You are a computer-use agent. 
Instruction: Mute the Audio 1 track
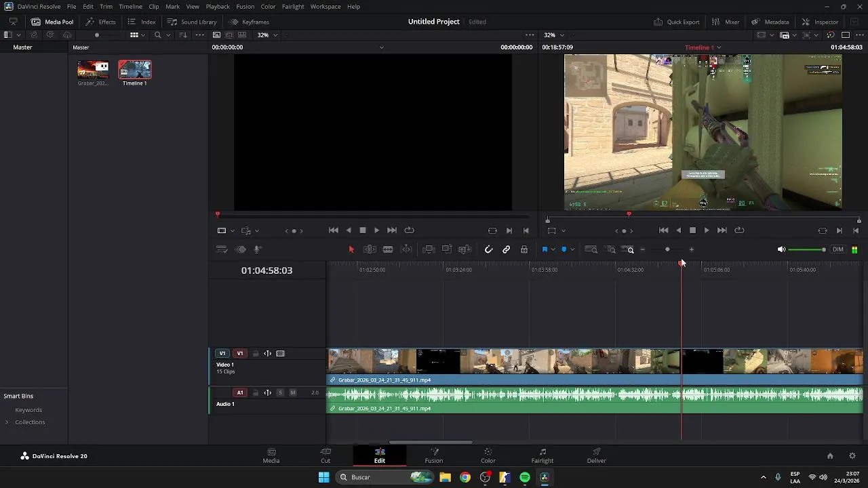coord(293,392)
